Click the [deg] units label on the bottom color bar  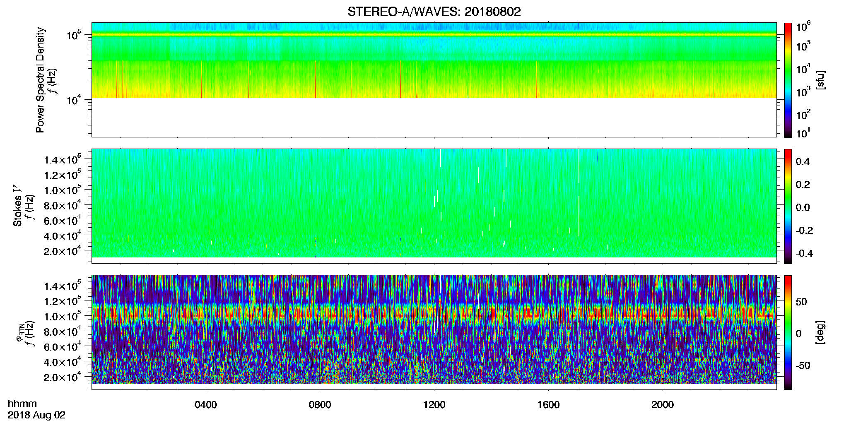point(820,332)
